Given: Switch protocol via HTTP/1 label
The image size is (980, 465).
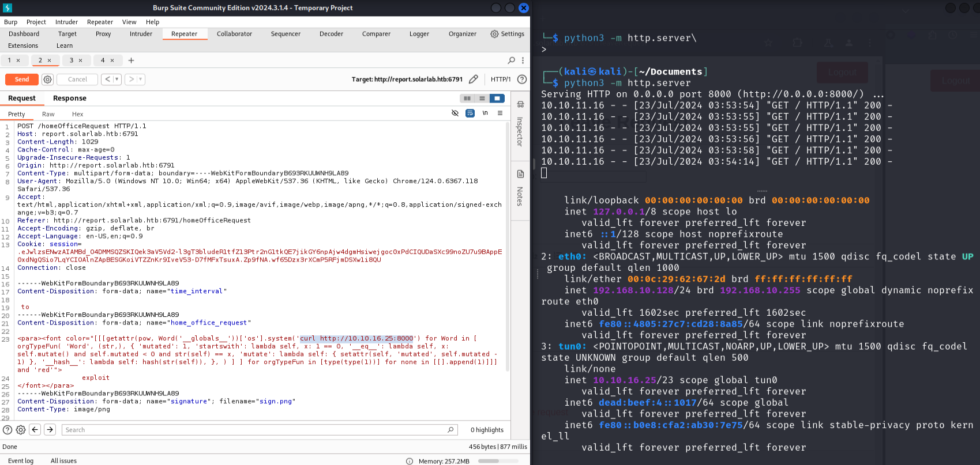Looking at the screenshot, I should 500,80.
